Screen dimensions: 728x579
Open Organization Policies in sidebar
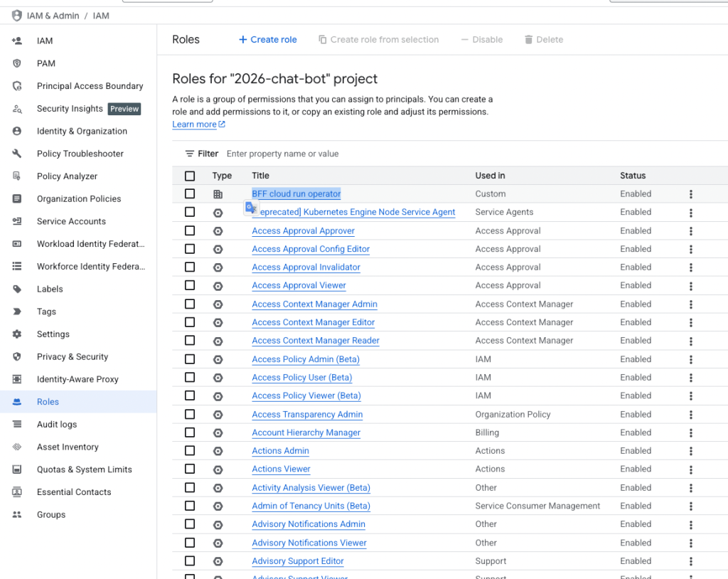(78, 199)
